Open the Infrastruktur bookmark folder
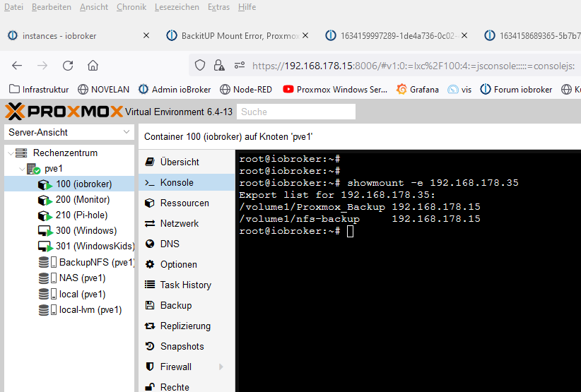The height and width of the screenshot is (392, 581). coord(39,90)
